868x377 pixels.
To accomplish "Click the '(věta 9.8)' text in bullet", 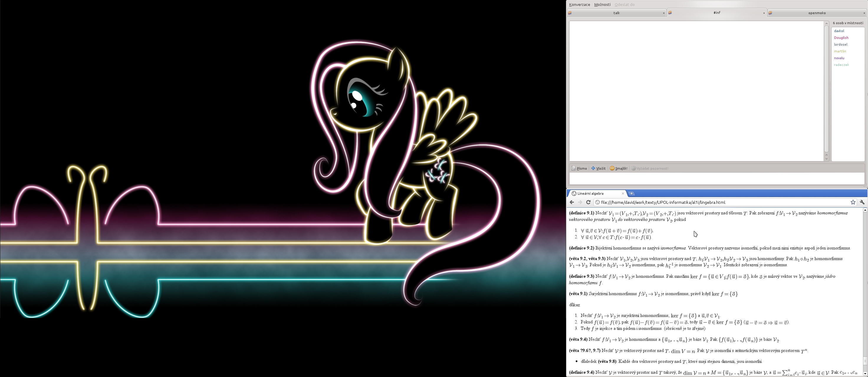I will coord(608,361).
